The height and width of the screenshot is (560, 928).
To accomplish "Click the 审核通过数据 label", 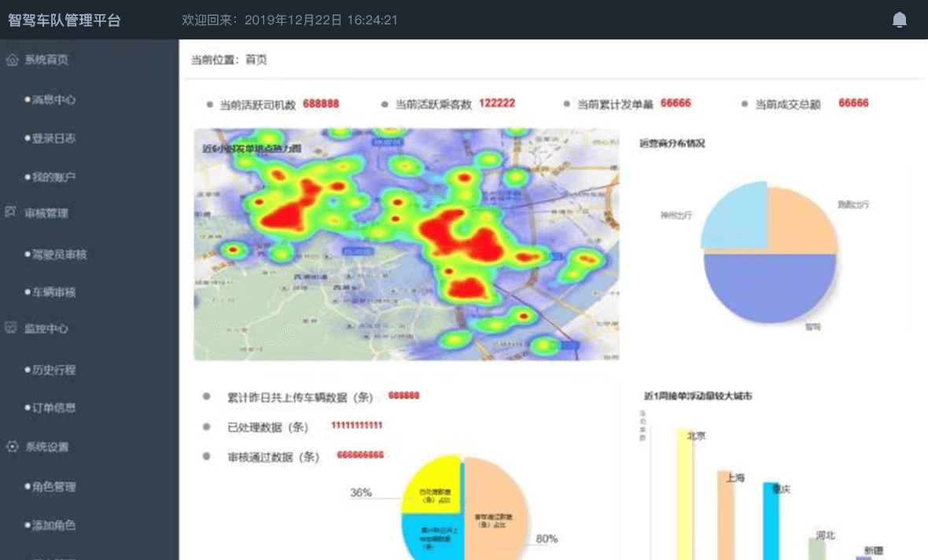I will [x=274, y=457].
